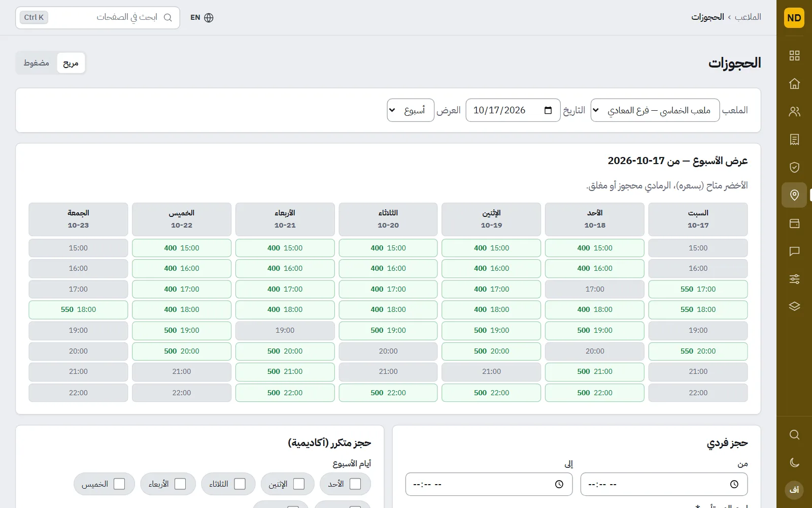Viewport: 812px width, 508px height.
Task: Click the search magnifier icon in sidebar
Action: click(x=794, y=435)
